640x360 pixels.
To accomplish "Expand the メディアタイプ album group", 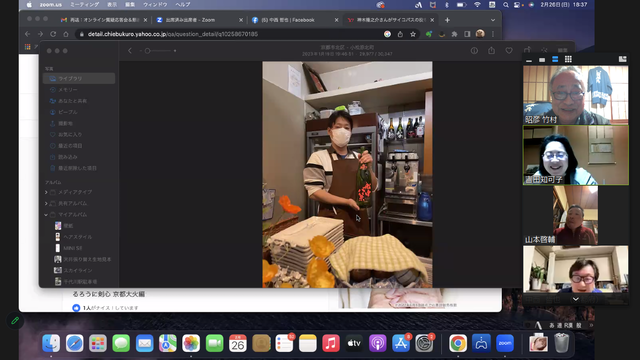I will (x=46, y=192).
